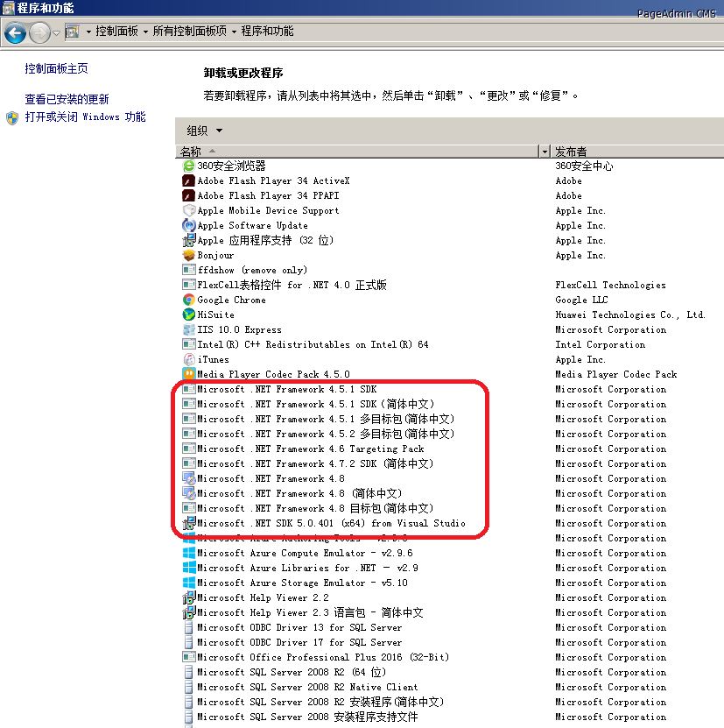Select the iTunes icon
Screen dimensions: 724x728
tap(189, 359)
